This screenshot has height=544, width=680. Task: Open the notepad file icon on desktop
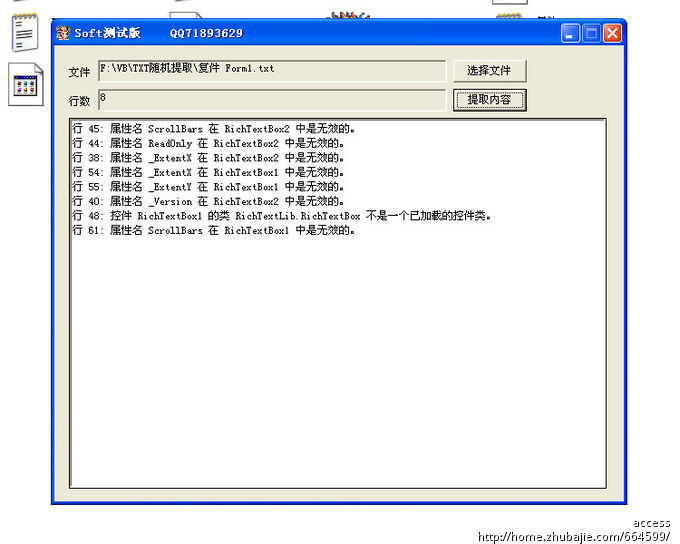pos(24,31)
